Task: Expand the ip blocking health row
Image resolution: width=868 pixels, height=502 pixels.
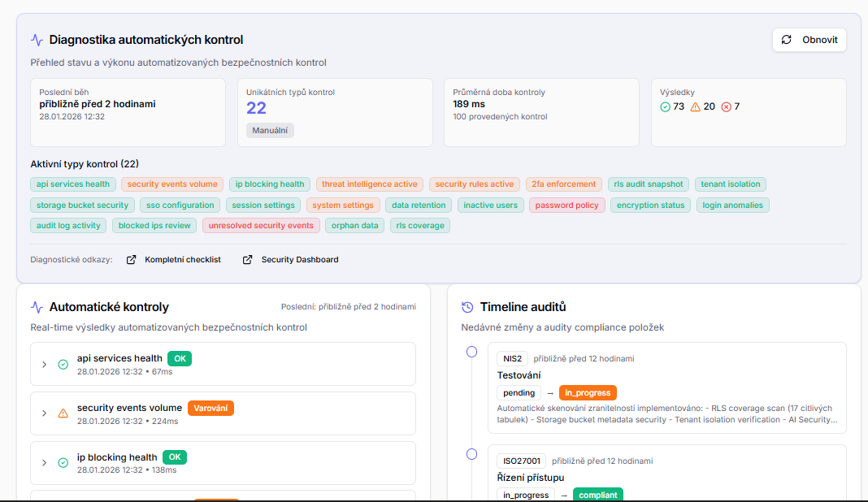Action: pos(45,463)
